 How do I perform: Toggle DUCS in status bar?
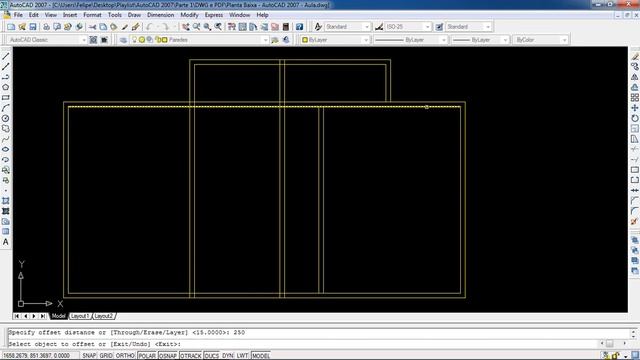pyautogui.click(x=211, y=356)
